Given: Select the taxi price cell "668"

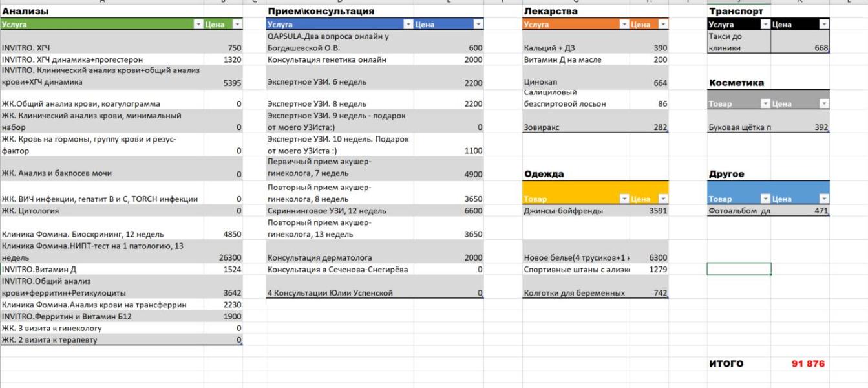Looking at the screenshot, I should click(x=800, y=42).
